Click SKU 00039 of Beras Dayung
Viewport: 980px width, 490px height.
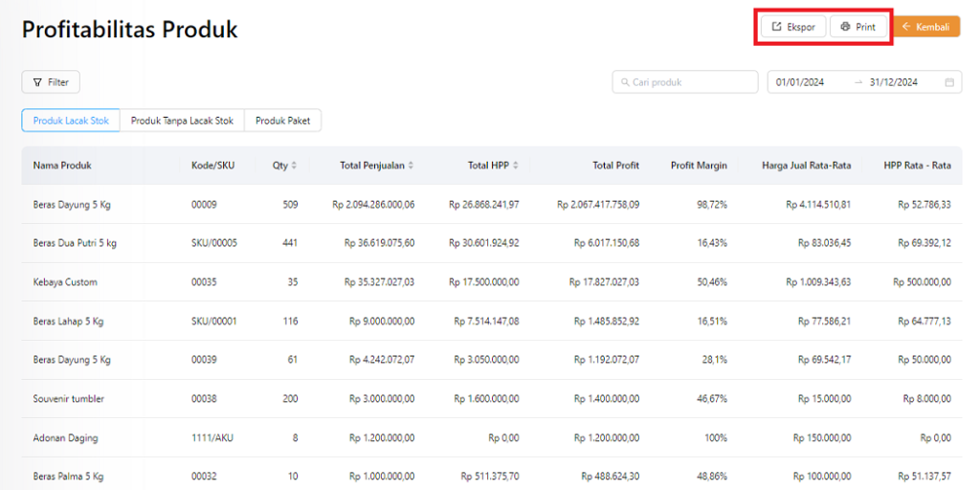(205, 360)
